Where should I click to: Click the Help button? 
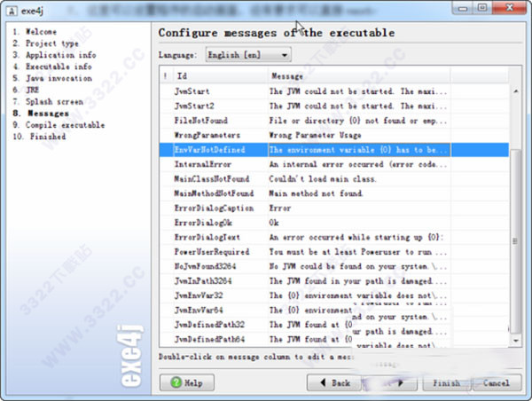coord(186,382)
